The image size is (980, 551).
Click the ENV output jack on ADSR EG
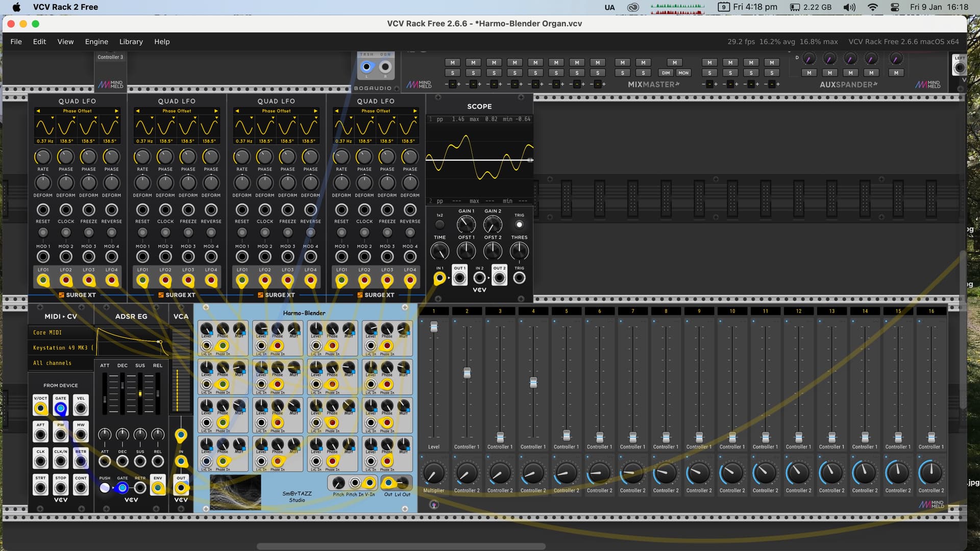click(x=158, y=488)
